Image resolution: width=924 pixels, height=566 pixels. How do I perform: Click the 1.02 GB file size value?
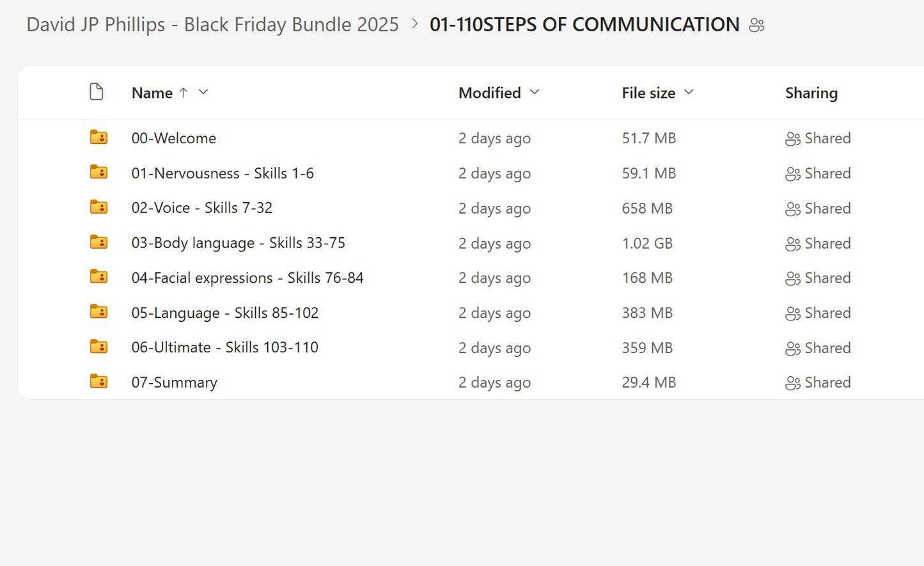point(647,243)
